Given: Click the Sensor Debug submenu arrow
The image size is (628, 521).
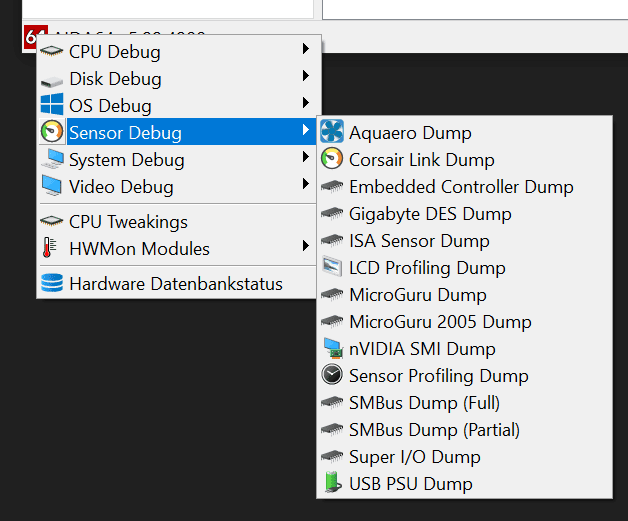Looking at the screenshot, I should click(306, 129).
